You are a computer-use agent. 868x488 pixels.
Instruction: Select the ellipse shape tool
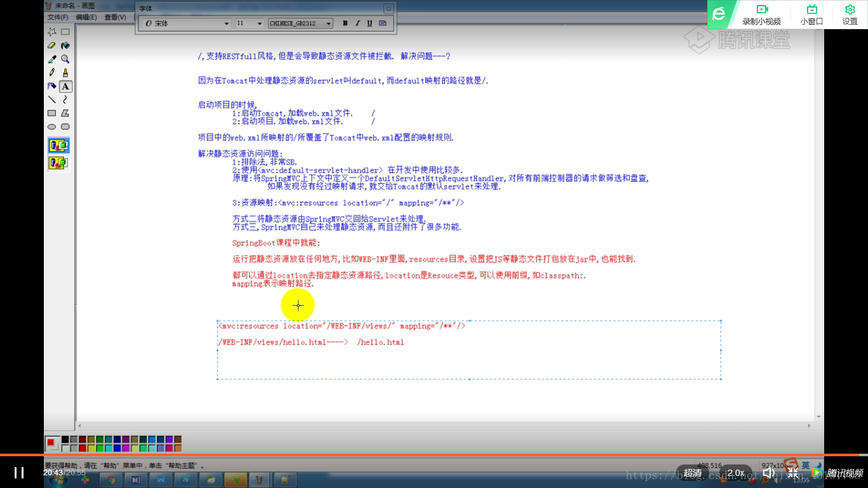pyautogui.click(x=52, y=126)
